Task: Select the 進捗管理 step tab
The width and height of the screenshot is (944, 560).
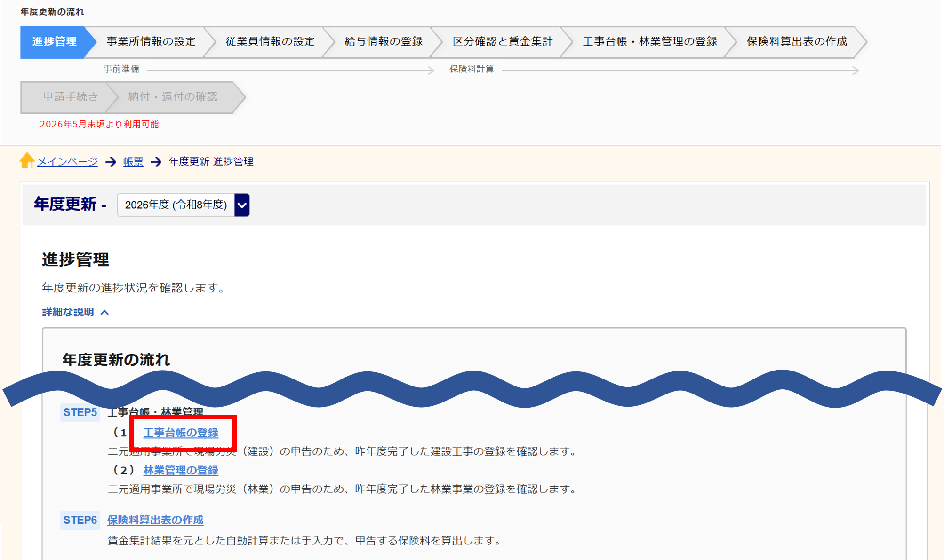Action: [x=54, y=42]
